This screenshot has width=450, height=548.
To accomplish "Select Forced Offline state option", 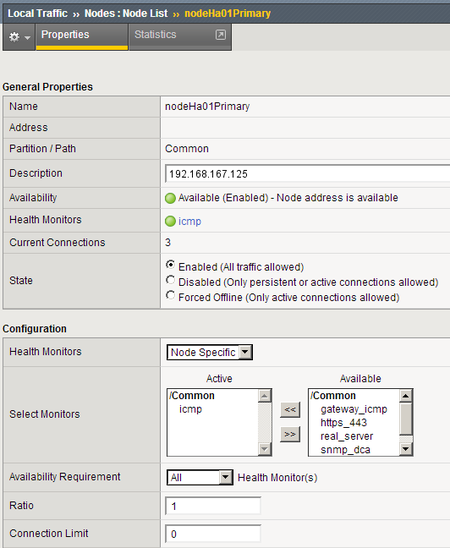I will pos(170,295).
